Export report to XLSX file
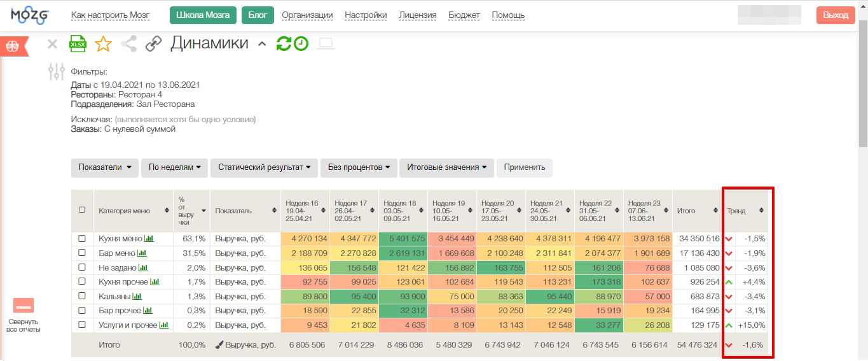Image resolution: width=868 pixels, height=361 pixels. point(78,44)
